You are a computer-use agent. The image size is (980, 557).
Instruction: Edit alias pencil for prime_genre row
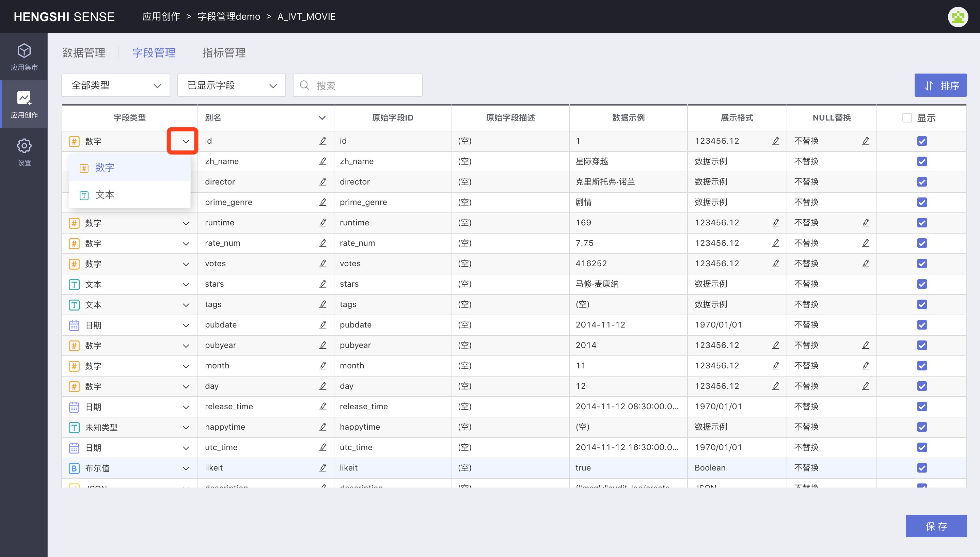tap(323, 202)
